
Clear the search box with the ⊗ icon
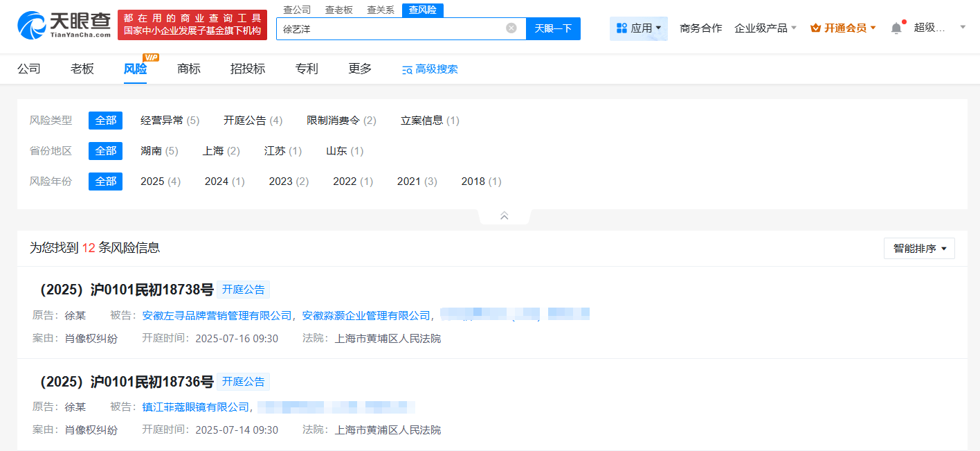511,28
